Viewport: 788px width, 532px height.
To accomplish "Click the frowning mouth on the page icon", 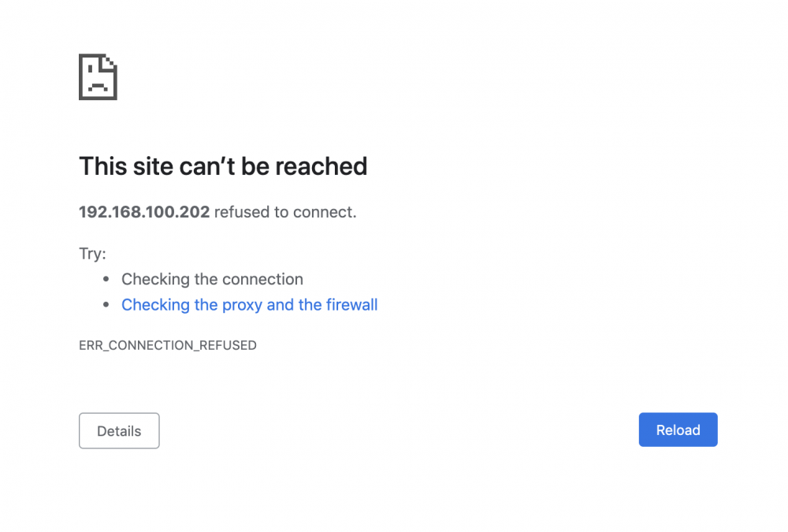I will pyautogui.click(x=97, y=85).
